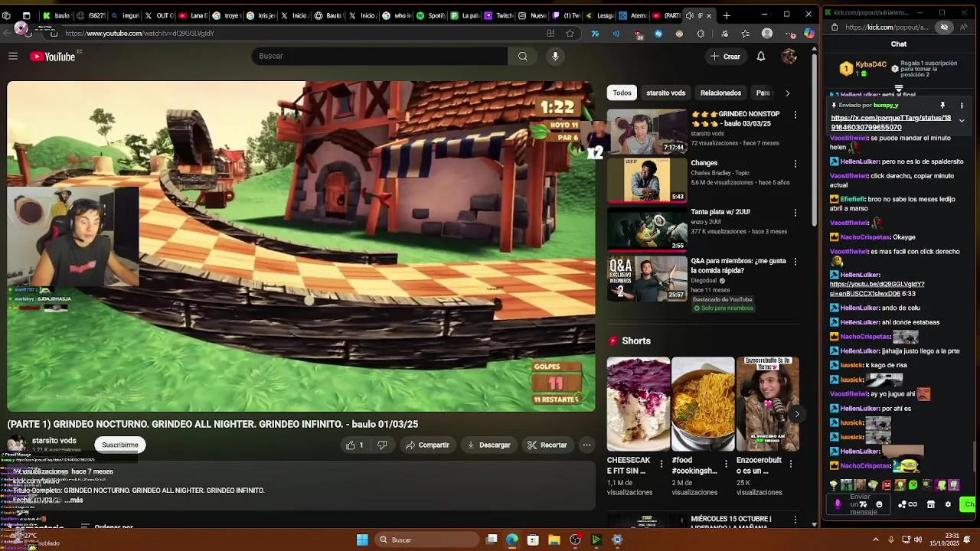The image size is (980, 551).
Task: Dislike the video with thumbs-down button
Action: (382, 445)
